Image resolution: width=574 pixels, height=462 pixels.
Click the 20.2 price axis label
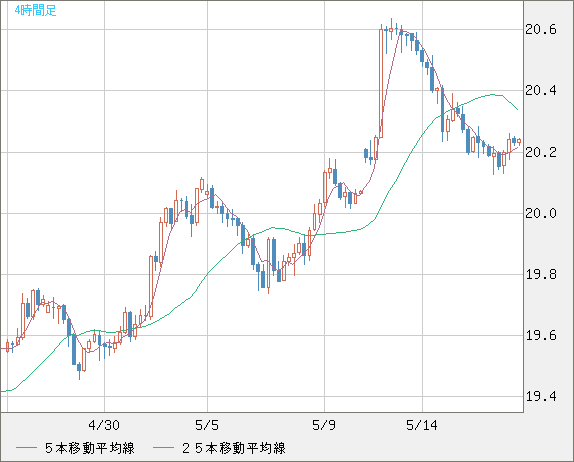tap(541, 152)
